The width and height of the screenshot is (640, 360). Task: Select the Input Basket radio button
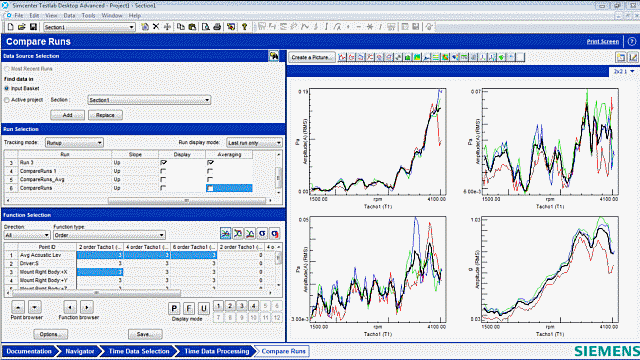point(7,88)
